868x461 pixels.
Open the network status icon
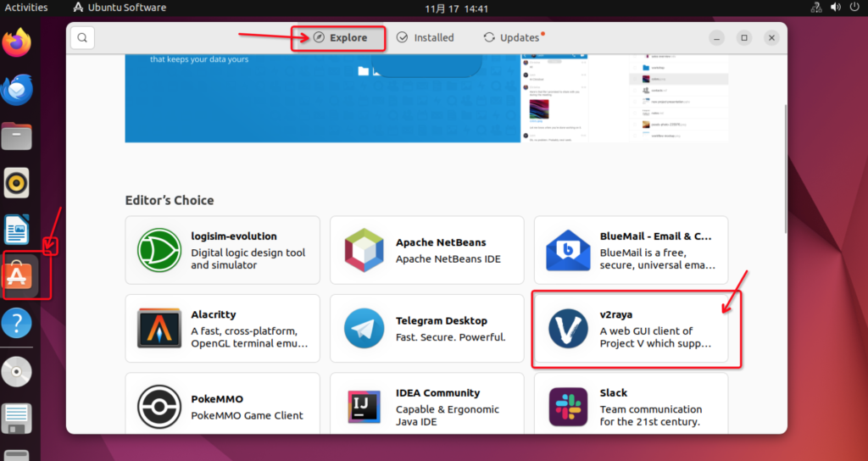pyautogui.click(x=816, y=8)
